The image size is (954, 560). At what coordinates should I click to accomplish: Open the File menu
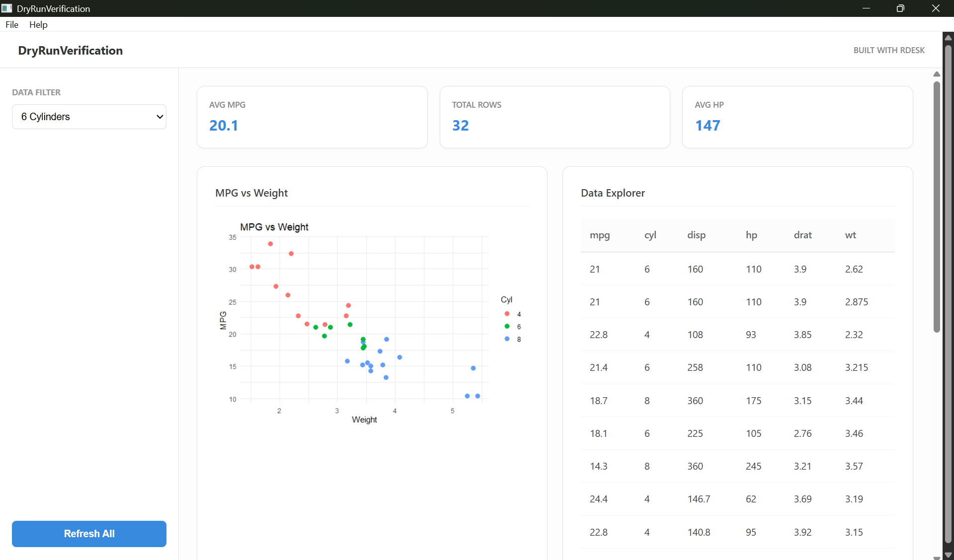click(11, 24)
